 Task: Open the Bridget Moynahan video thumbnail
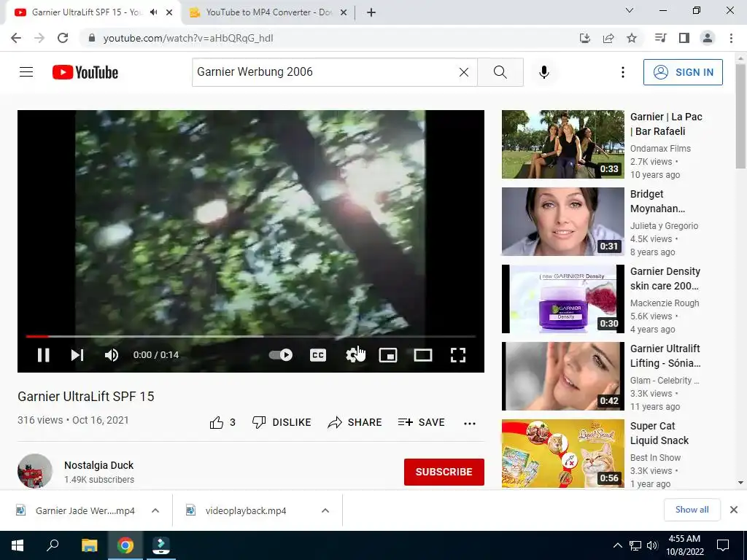(562, 222)
